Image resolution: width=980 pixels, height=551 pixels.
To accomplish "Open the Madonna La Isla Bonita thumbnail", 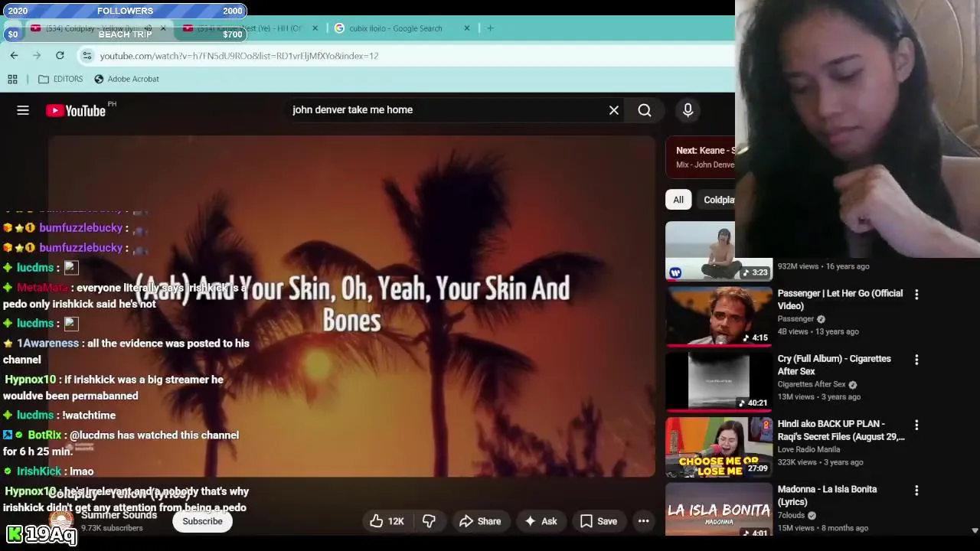I will pyautogui.click(x=719, y=510).
